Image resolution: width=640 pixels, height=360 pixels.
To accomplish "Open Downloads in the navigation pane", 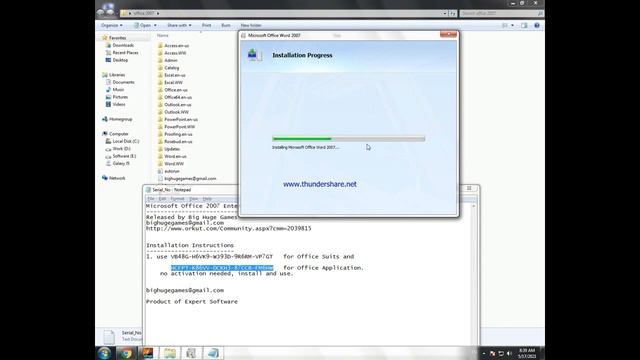I will click(x=123, y=45).
